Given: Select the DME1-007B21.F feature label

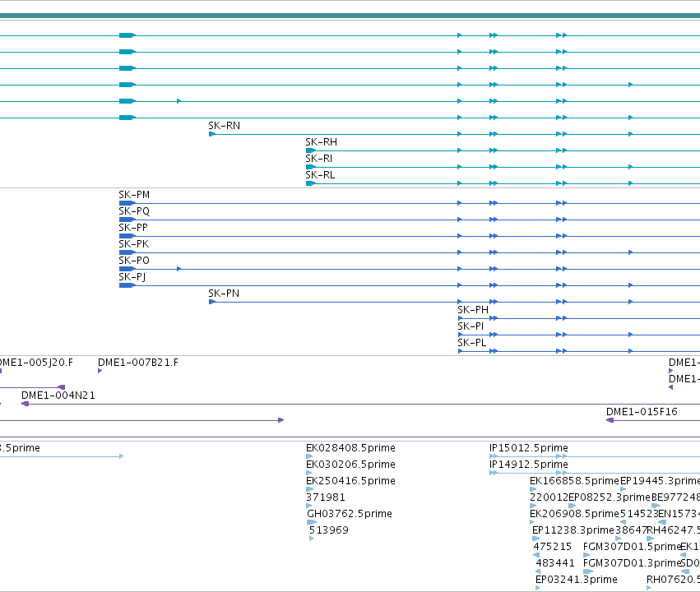Looking at the screenshot, I should pyautogui.click(x=138, y=363).
